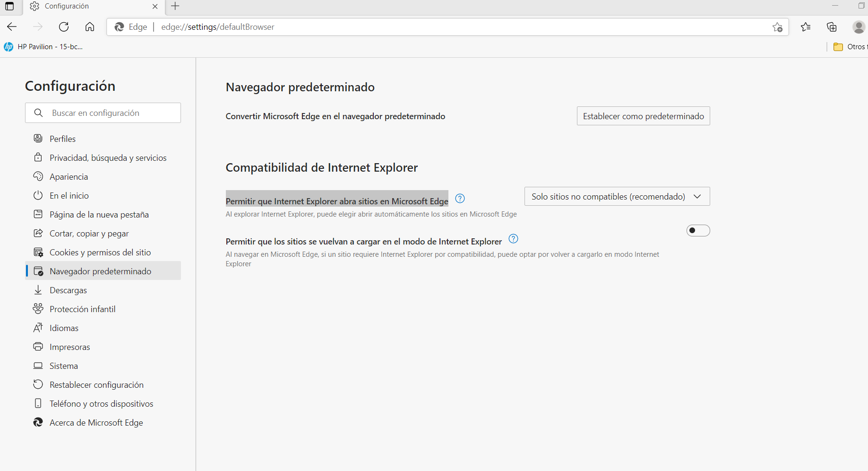Click help icon beside modo de Internet Explorer
Viewport: 868px width, 471px height.
[x=513, y=239]
